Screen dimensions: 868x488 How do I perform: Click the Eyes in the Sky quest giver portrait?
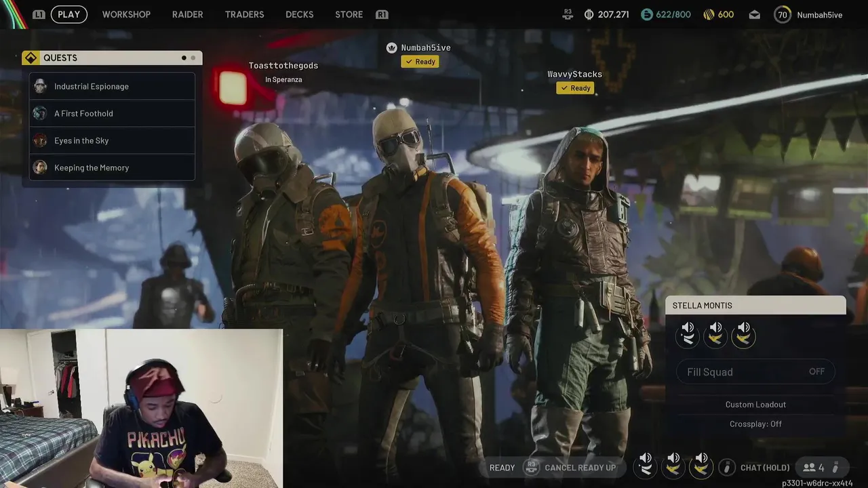40,140
